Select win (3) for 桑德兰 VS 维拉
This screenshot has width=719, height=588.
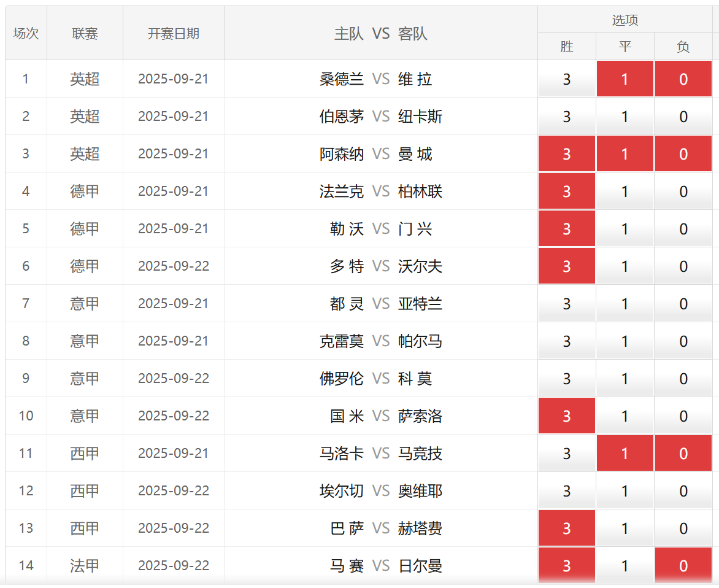pos(566,79)
